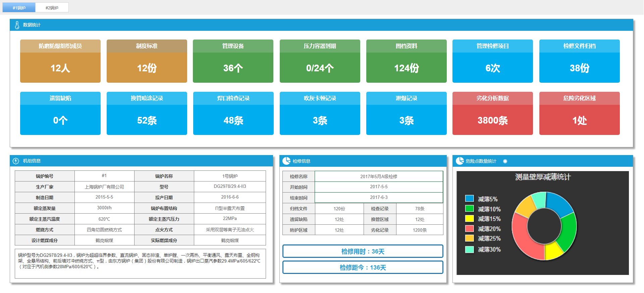Image resolution: width=644 pixels, height=293 pixels.
Task: Click the 燃烧方式 value 四角切圆燃烧方式
Action: tap(104, 229)
